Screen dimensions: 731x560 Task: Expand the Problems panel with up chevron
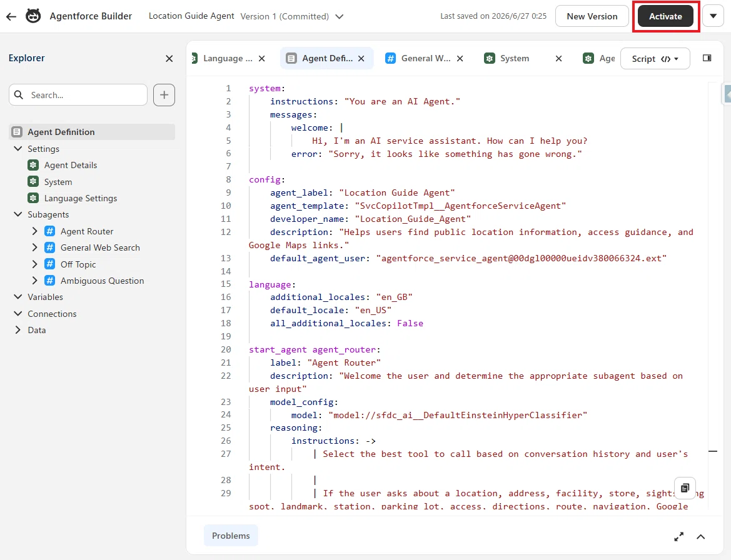(x=701, y=537)
